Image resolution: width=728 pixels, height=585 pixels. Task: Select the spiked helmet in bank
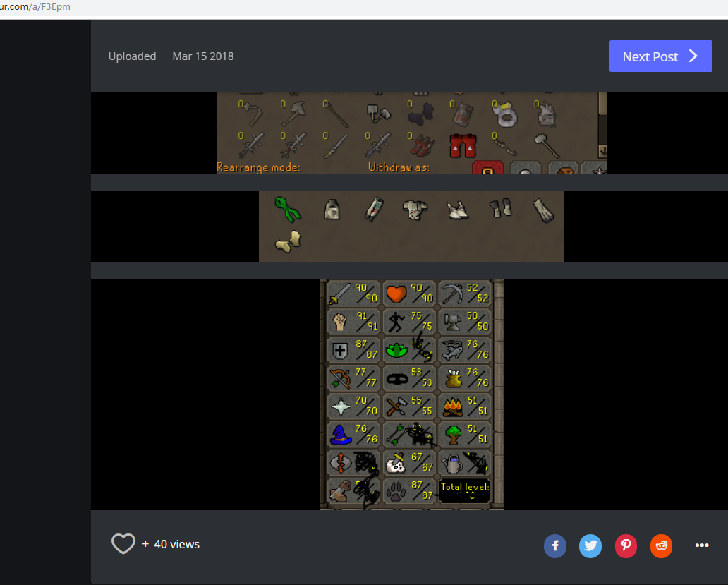click(547, 115)
